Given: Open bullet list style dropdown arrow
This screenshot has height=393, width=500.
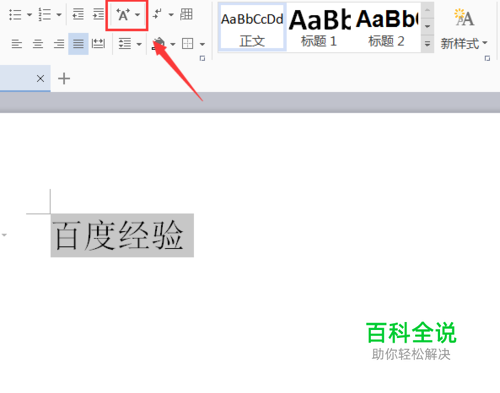Looking at the screenshot, I should pyautogui.click(x=29, y=15).
